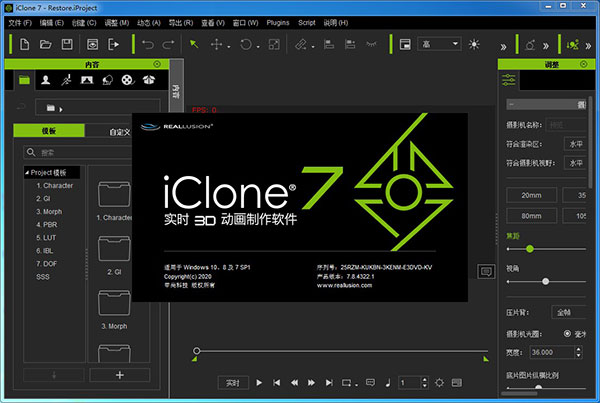Viewport: 600px width, 403px height.
Task: Collapse the Project 模板 tree node
Action: pyautogui.click(x=29, y=172)
